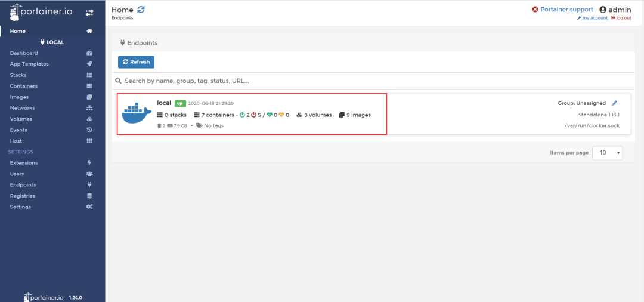Click the Users group icon
Screen dimensions: 644x302
(89, 174)
